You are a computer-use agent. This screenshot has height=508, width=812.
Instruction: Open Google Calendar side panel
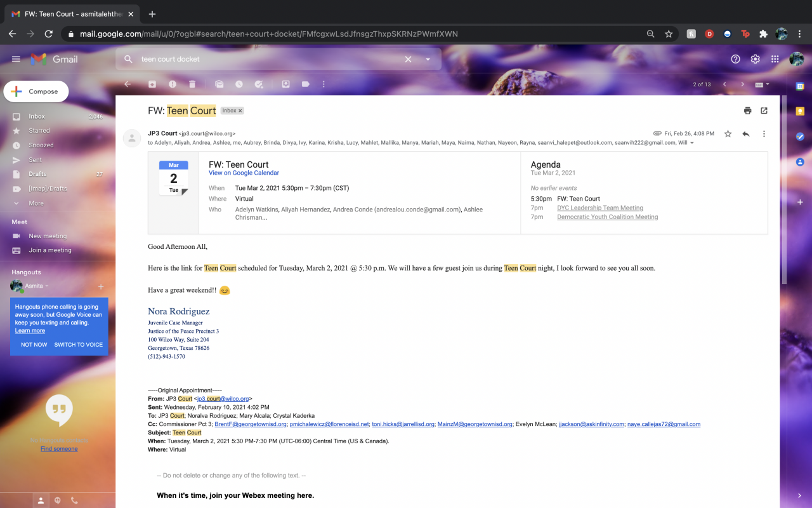click(800, 86)
